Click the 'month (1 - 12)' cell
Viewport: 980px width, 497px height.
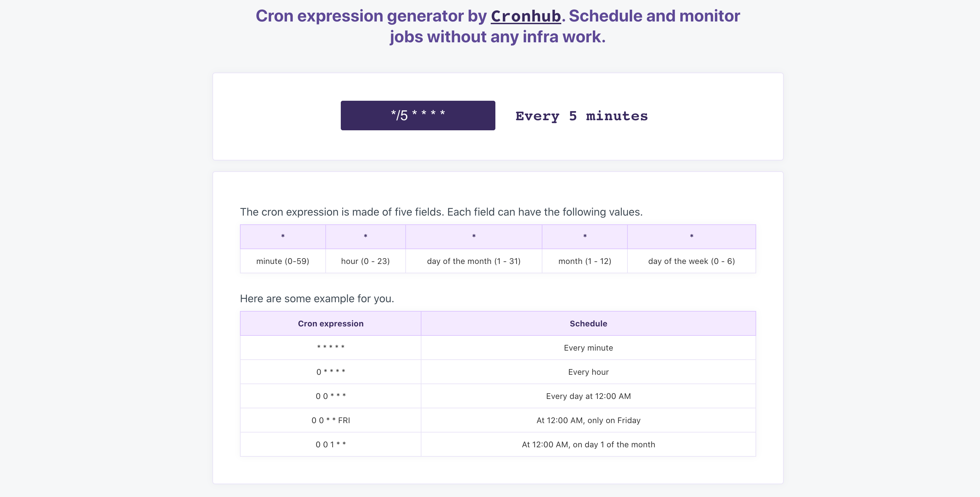(x=584, y=261)
